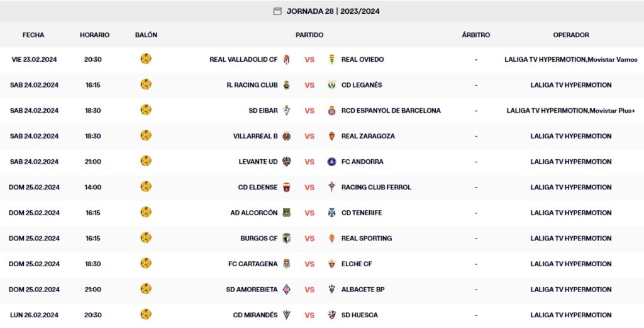The width and height of the screenshot is (644, 328).
Task: Click the Levante UD club crest
Action: (287, 162)
